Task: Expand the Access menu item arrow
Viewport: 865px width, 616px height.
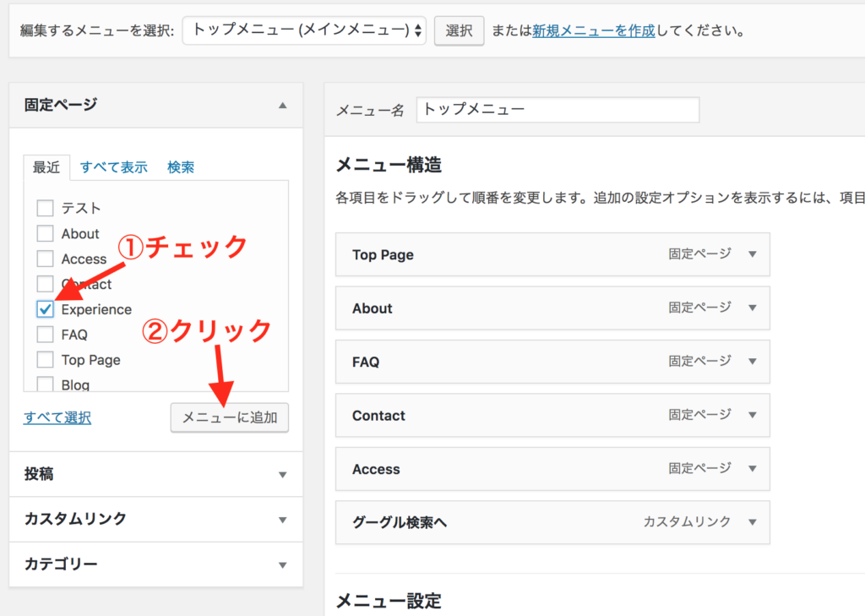Action: (753, 469)
